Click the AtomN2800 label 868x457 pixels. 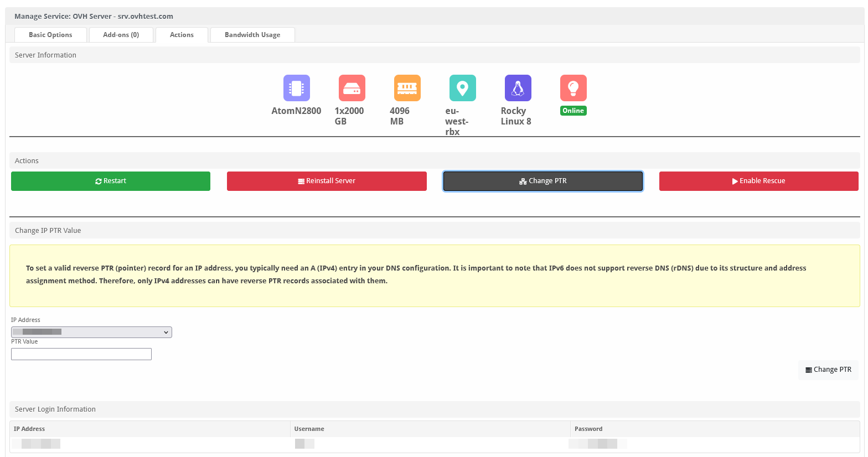pyautogui.click(x=296, y=111)
